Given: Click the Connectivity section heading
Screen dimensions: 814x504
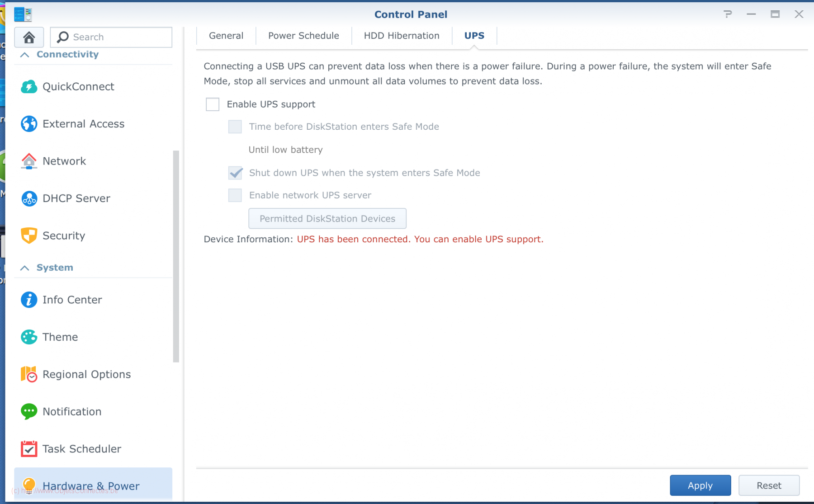Looking at the screenshot, I should 67,54.
